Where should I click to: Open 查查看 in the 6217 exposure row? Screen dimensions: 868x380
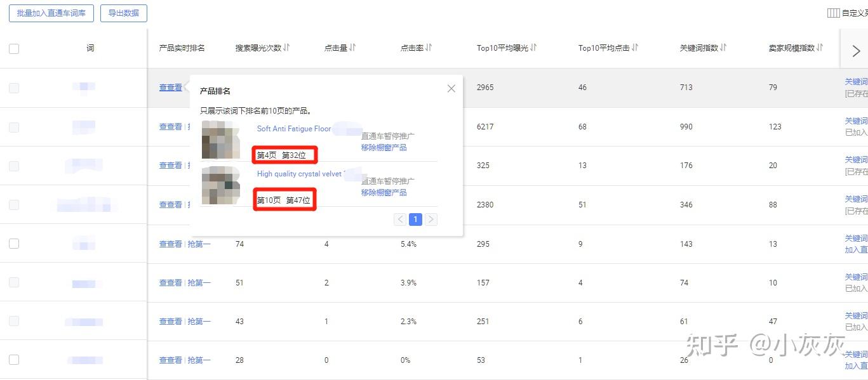pos(171,127)
